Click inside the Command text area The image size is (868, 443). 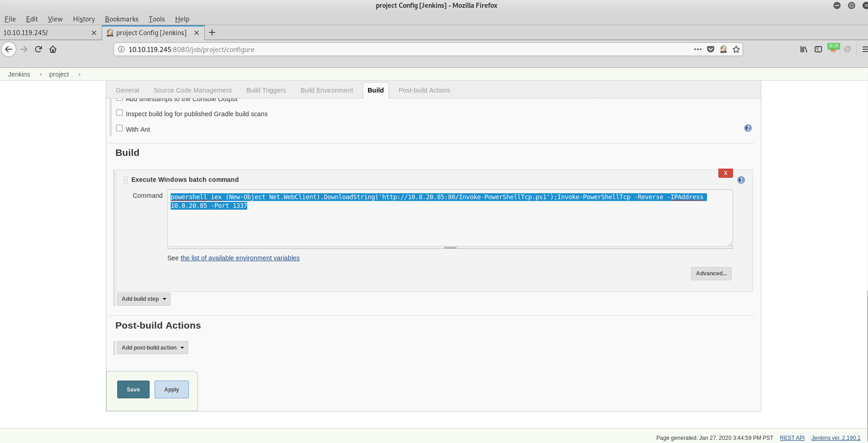pos(450,218)
